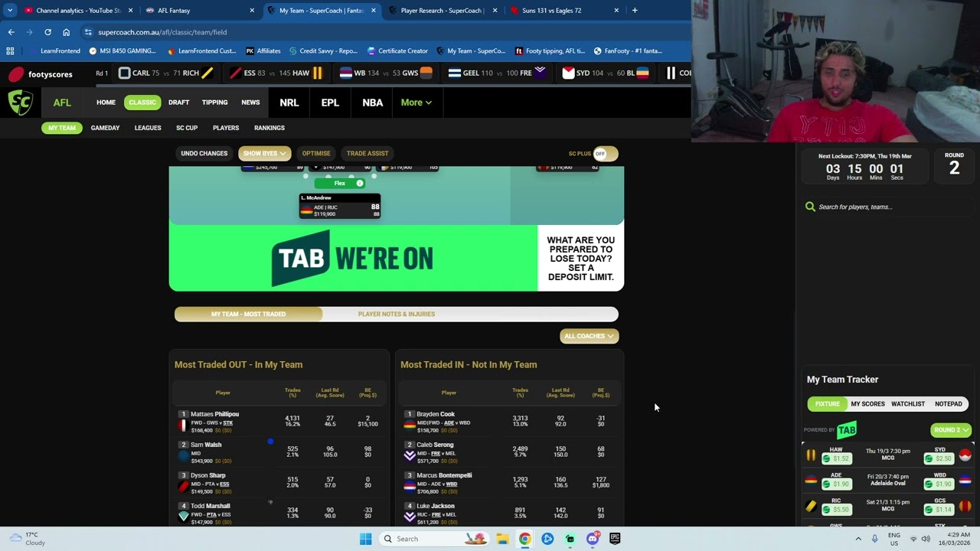Open the Players sub-menu item

(x=226, y=128)
